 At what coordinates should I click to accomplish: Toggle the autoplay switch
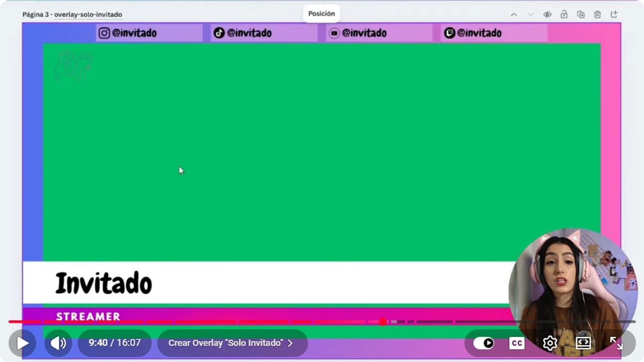click(484, 343)
